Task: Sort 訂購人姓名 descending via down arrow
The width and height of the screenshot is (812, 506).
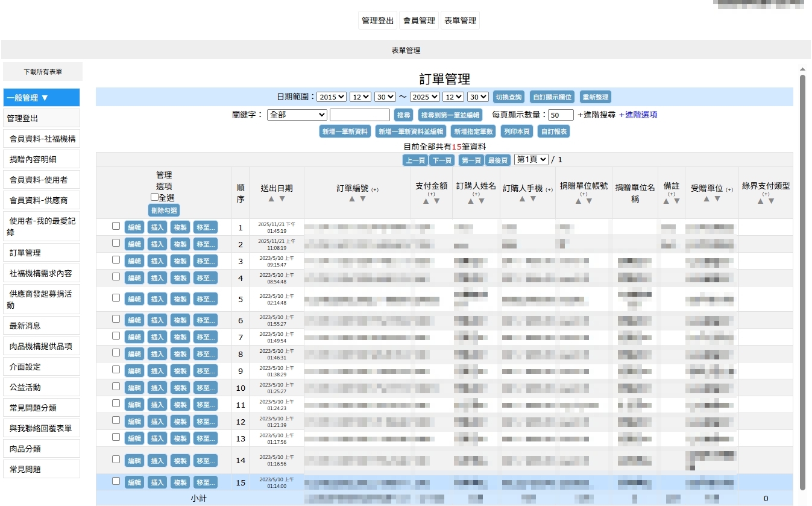Action: 481,201
